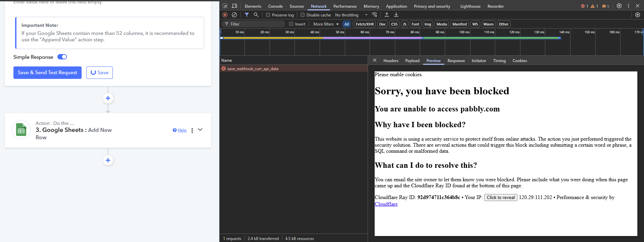Toggle the device toolbar icon

point(234,6)
